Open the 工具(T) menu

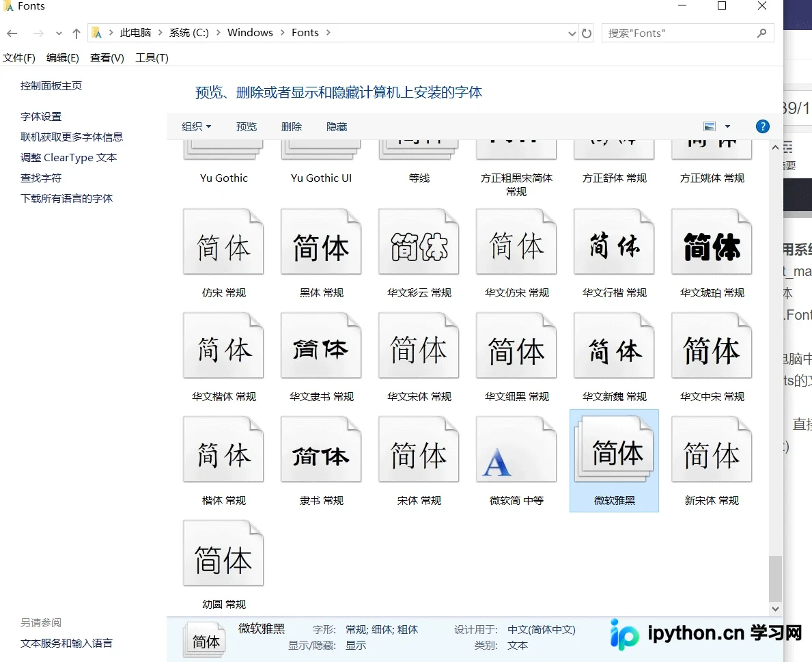tap(152, 58)
